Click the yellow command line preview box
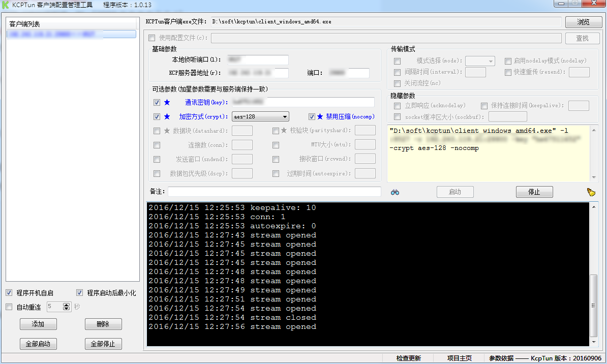607x364 pixels. (x=489, y=154)
